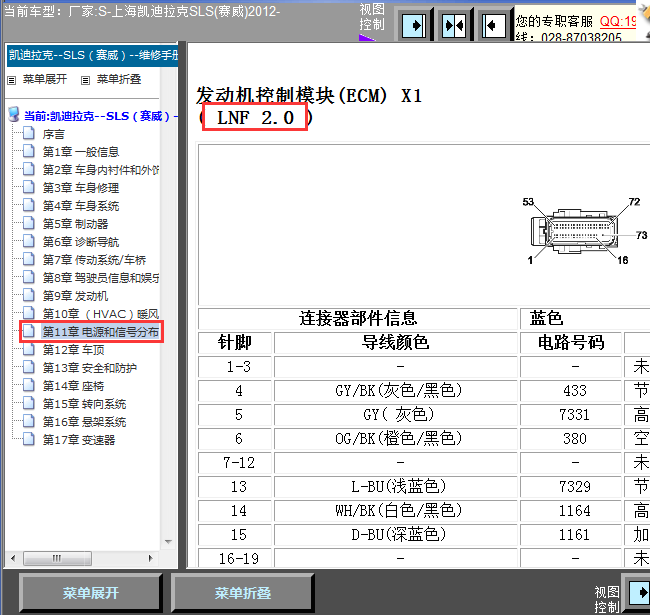Image resolution: width=650 pixels, height=615 pixels.
Task: Click the bottom 菜单折叠 button
Action: (x=243, y=593)
